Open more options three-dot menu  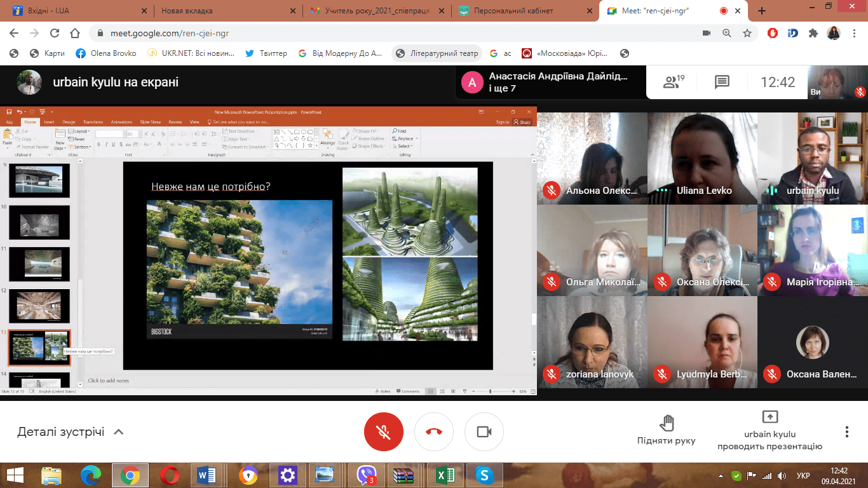[846, 432]
